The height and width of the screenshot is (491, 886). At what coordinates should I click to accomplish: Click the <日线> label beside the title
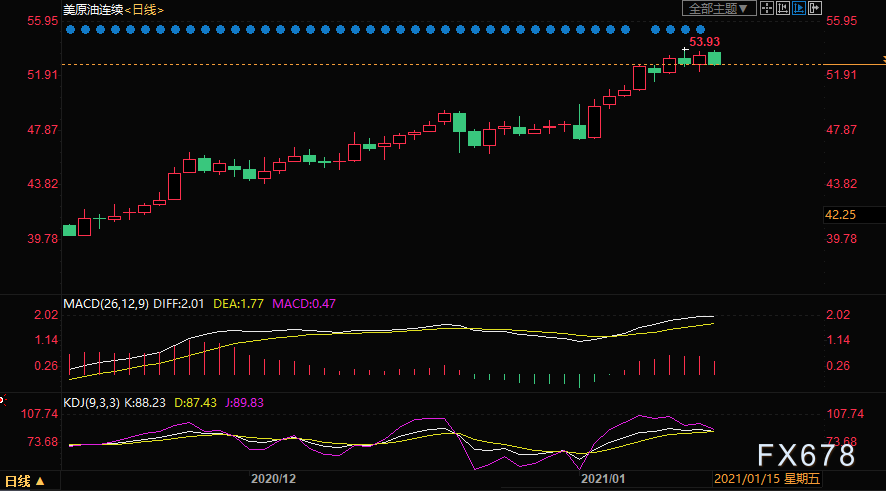click(144, 10)
